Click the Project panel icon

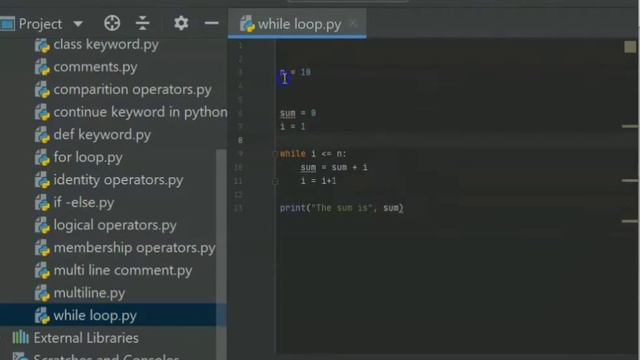7,24
